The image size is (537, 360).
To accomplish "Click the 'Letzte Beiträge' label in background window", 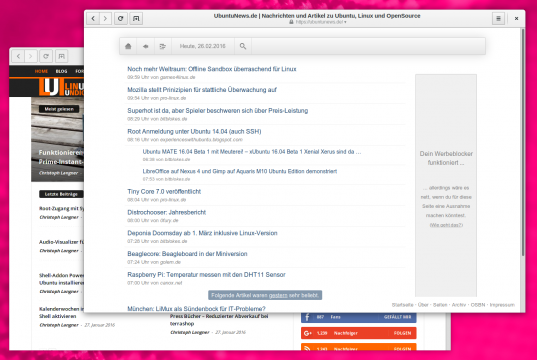I will point(61,194).
